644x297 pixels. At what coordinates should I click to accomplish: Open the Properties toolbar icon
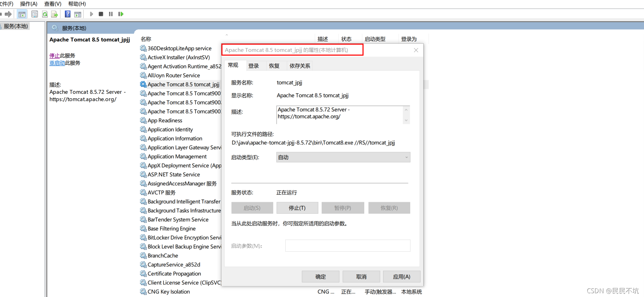tap(34, 14)
